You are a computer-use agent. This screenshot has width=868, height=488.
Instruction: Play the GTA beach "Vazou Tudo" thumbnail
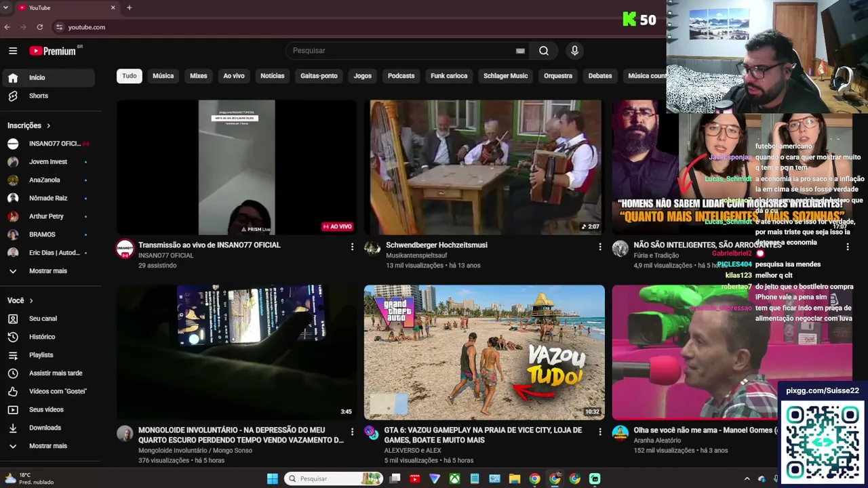[x=484, y=352]
